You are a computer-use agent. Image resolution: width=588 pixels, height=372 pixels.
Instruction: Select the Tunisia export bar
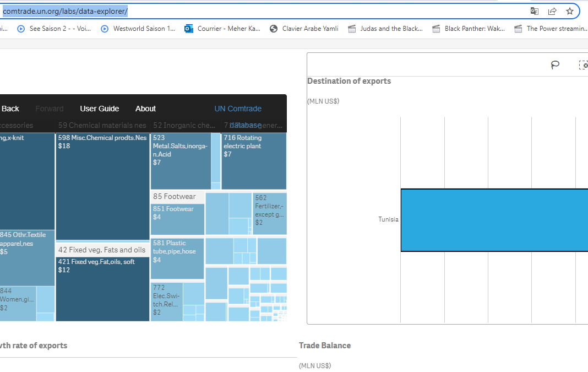(x=494, y=220)
